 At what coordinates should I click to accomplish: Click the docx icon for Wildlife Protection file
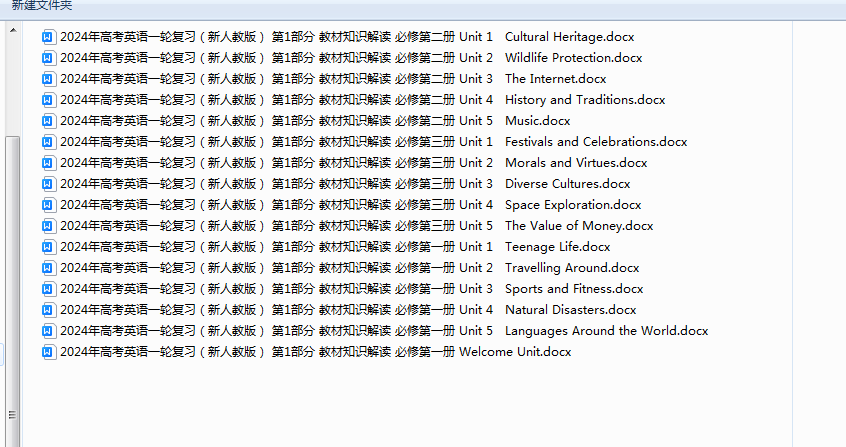coord(48,58)
